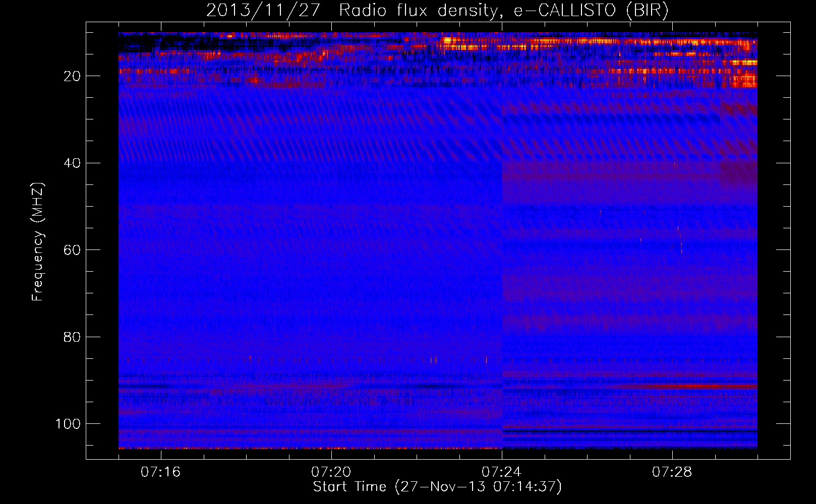Click the 07:16 time tick label
This screenshot has width=816, height=504.
(161, 472)
